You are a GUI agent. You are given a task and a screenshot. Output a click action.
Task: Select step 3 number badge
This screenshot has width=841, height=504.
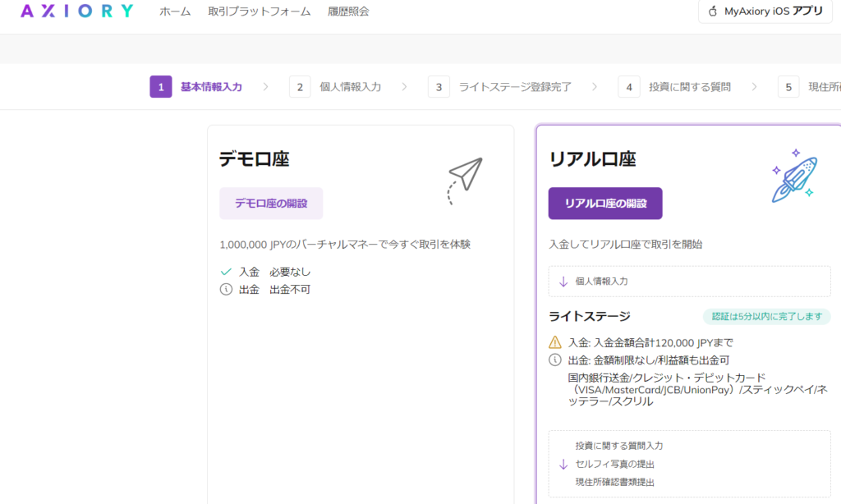[x=439, y=87]
